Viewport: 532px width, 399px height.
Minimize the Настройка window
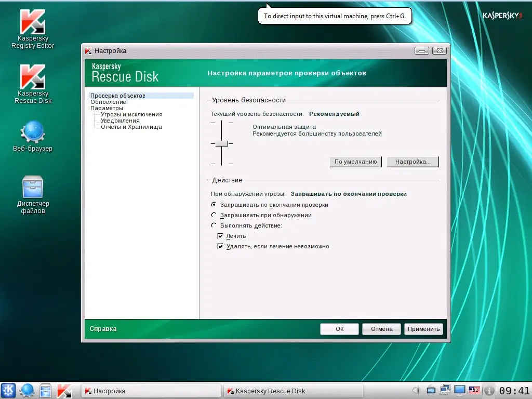(x=422, y=51)
